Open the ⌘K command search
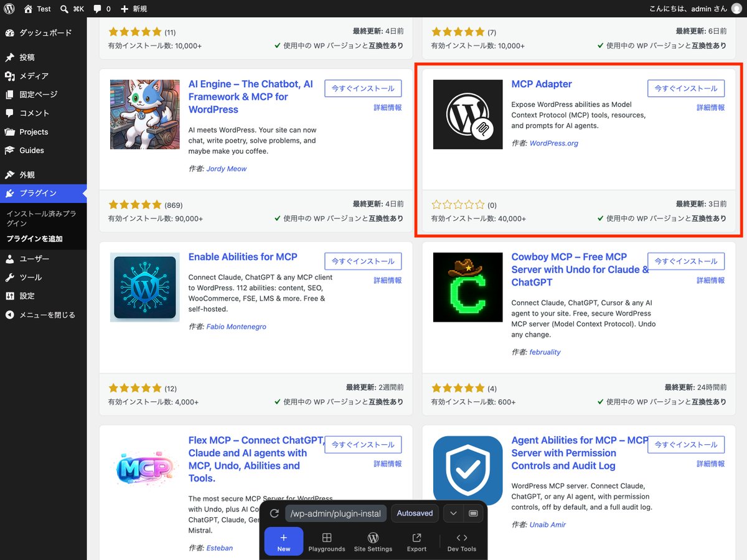This screenshot has height=560, width=747. 72,9
